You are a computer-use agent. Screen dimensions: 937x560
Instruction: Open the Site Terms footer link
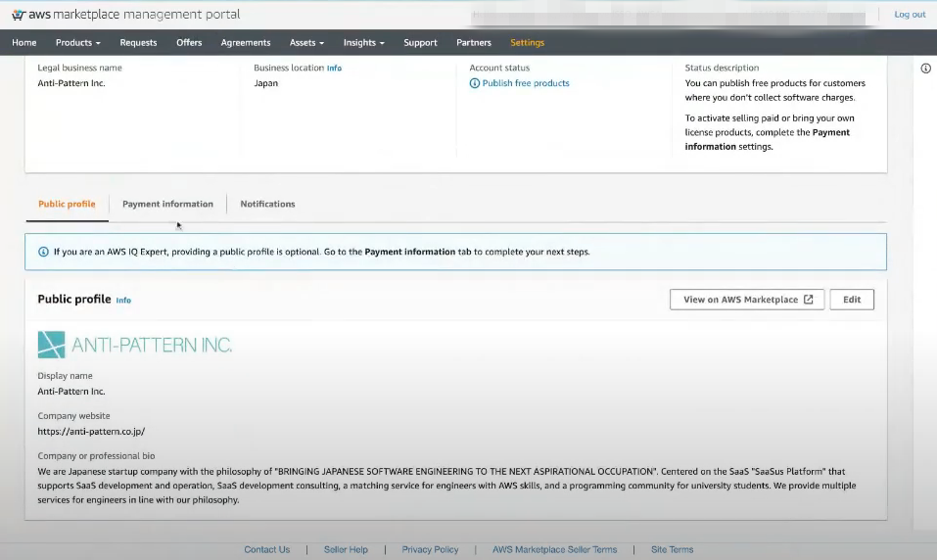(672, 549)
